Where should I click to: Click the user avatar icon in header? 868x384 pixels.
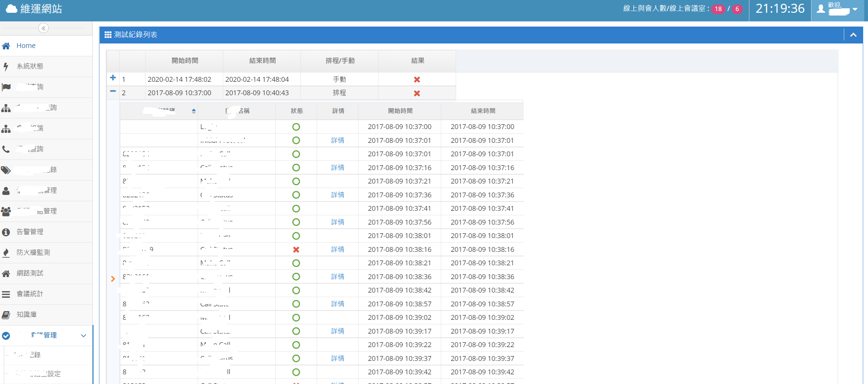[821, 9]
